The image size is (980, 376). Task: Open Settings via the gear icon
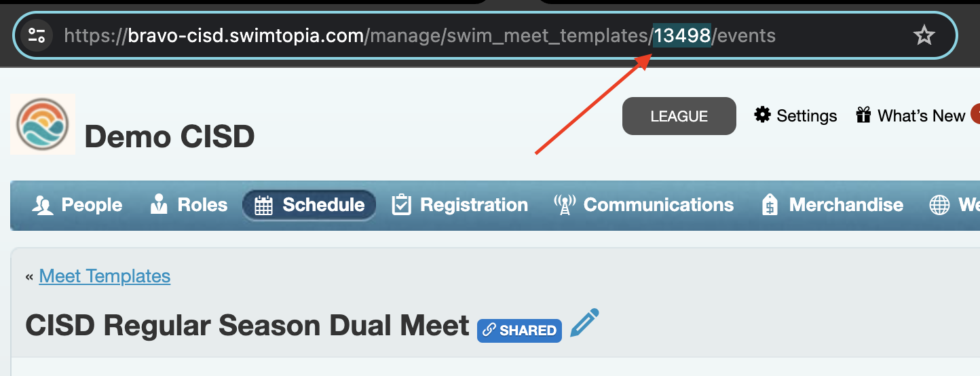(x=762, y=115)
